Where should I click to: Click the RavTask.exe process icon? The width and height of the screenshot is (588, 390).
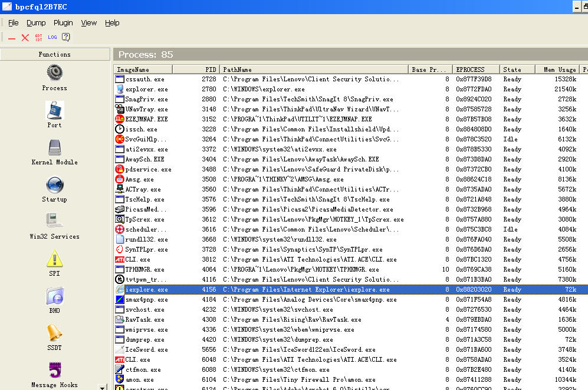tap(120, 319)
